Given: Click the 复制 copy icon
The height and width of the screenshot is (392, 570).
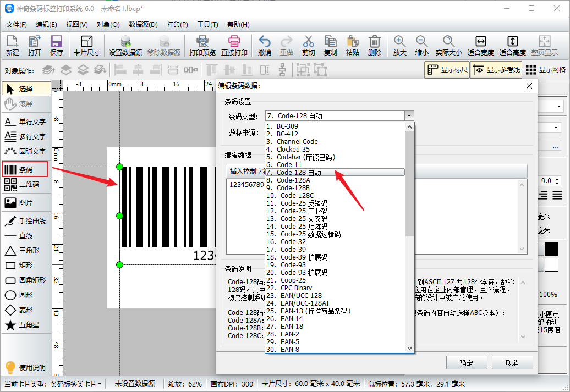Looking at the screenshot, I should pyautogui.click(x=330, y=46).
